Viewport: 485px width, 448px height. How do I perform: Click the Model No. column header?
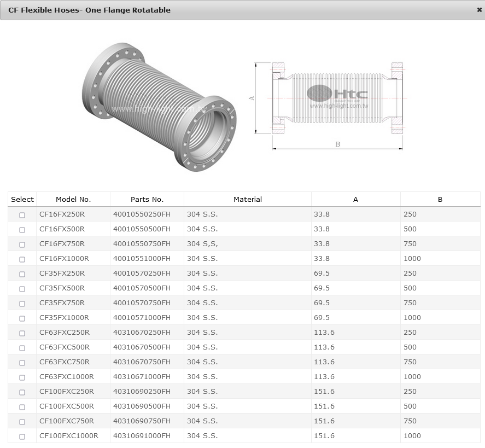(73, 200)
